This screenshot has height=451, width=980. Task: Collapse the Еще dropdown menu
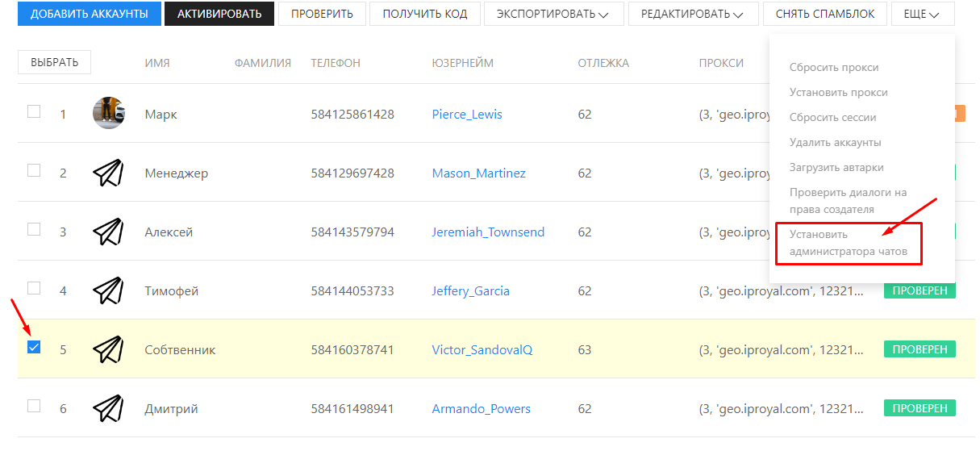(922, 14)
